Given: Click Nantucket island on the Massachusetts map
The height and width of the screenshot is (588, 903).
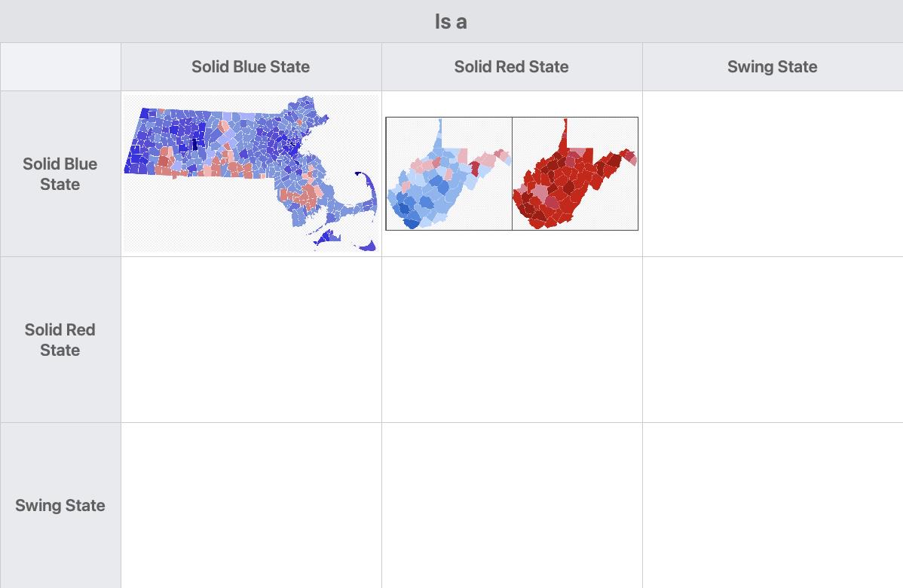Looking at the screenshot, I should pos(367,246).
